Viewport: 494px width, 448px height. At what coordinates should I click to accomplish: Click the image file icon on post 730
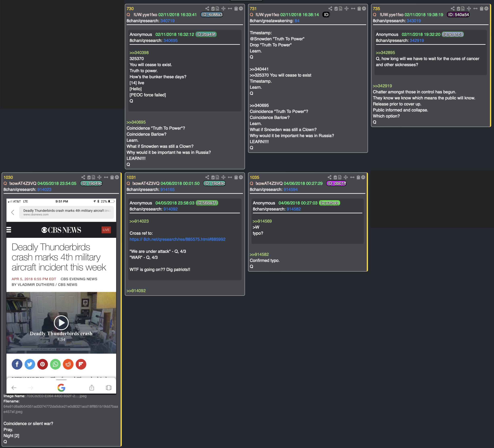point(217,9)
